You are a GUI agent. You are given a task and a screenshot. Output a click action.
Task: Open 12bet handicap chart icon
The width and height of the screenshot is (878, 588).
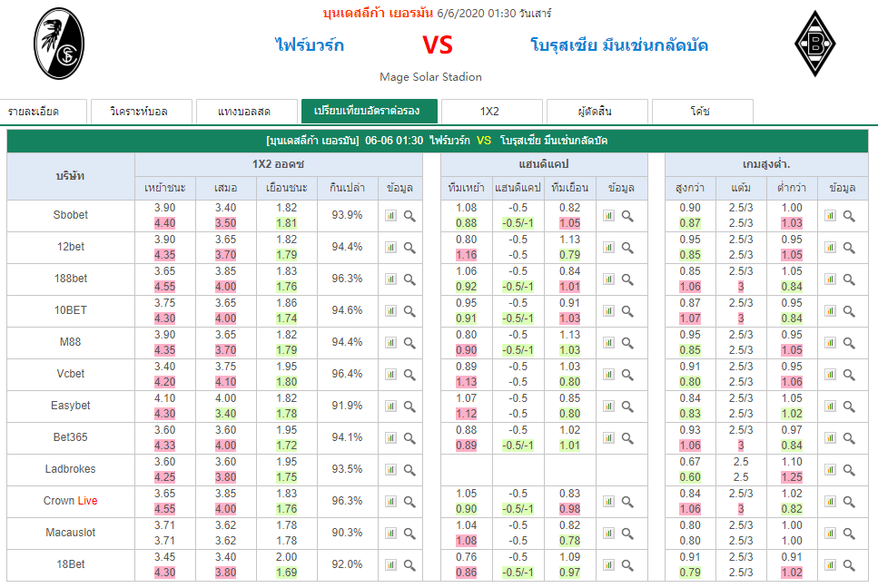608,248
